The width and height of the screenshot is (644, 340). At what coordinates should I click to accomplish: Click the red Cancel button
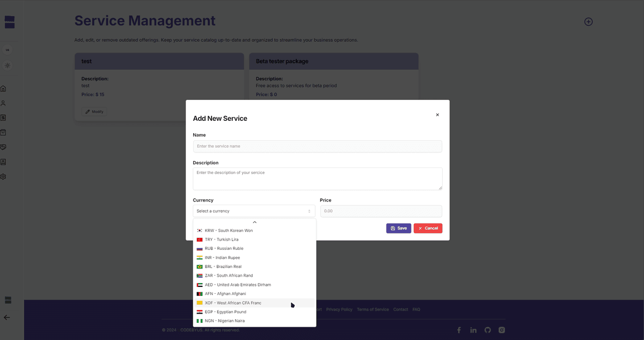tap(428, 228)
